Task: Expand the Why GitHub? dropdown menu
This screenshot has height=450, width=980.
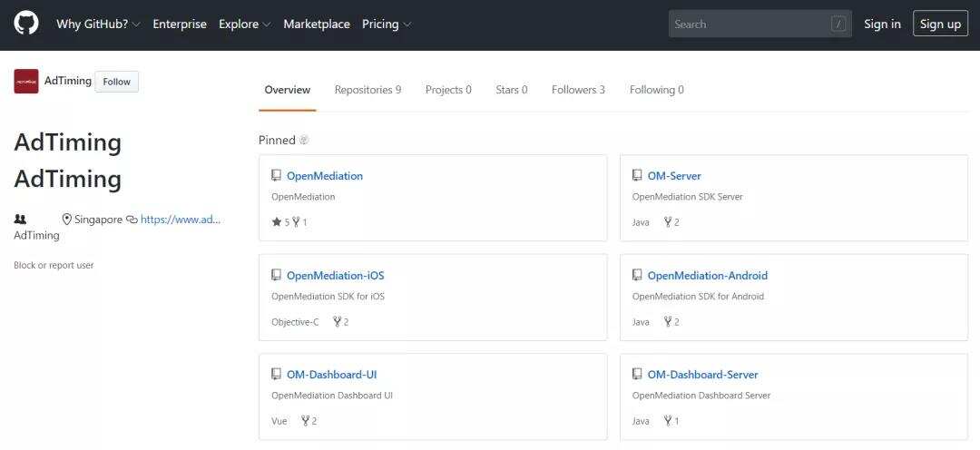Action: [x=98, y=24]
